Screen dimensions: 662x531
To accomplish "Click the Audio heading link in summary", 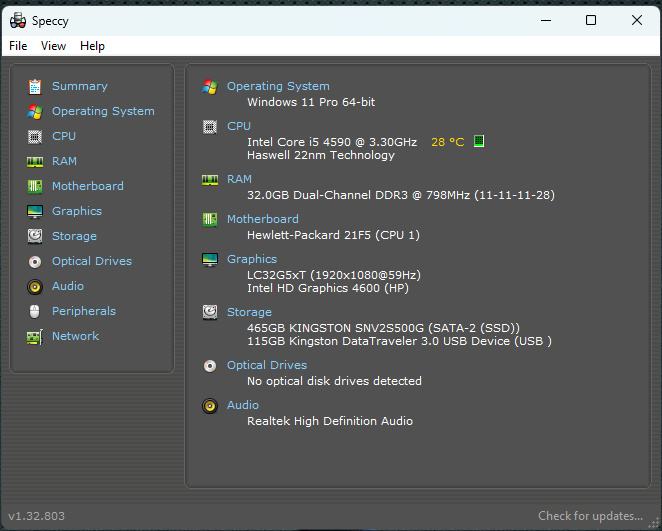I will coord(243,405).
